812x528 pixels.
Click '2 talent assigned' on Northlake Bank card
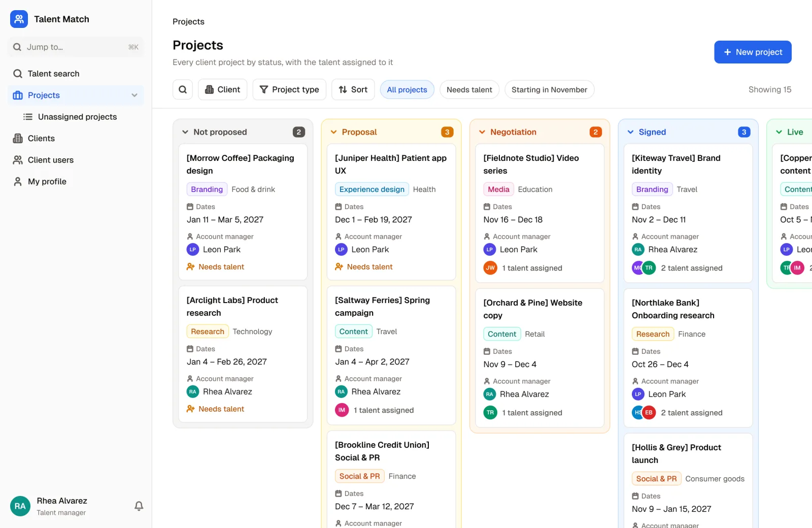click(691, 412)
